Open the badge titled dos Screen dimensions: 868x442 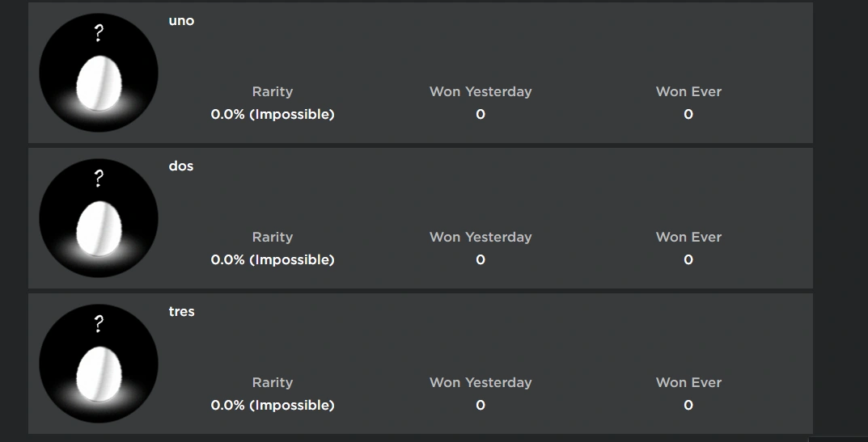pos(181,166)
